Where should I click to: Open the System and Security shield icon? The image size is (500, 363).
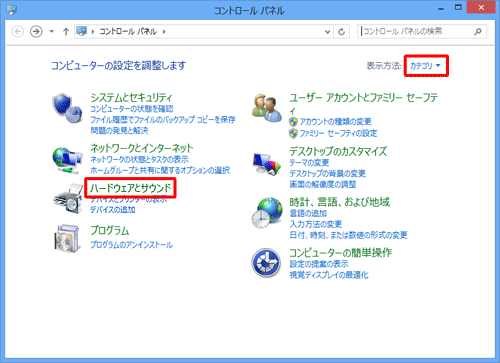(67, 108)
